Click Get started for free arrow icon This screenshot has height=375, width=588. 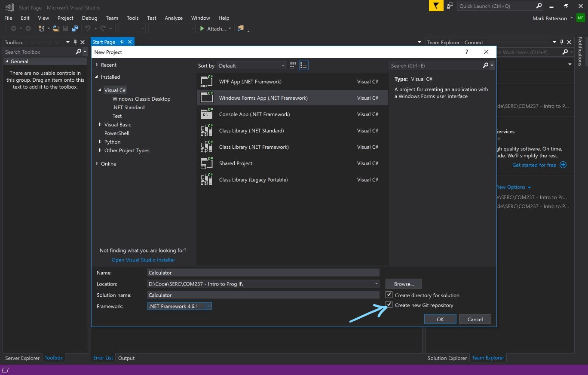[563, 165]
